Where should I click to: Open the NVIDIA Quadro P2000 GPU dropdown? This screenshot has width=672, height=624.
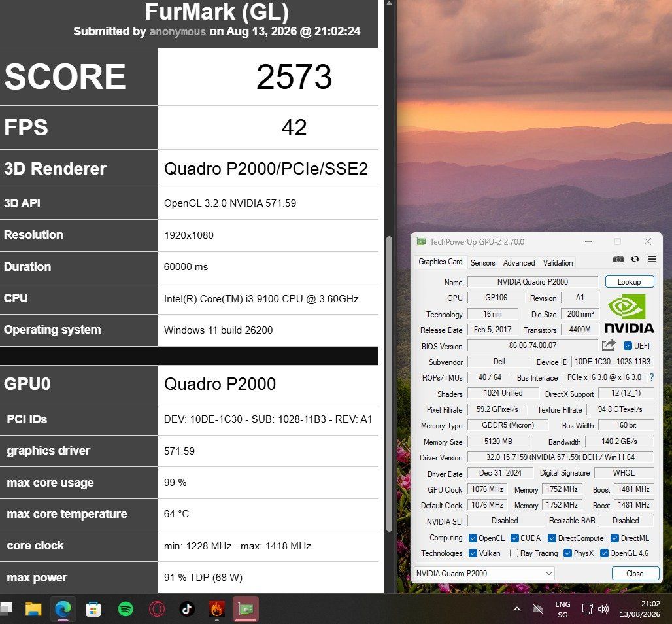pos(484,574)
